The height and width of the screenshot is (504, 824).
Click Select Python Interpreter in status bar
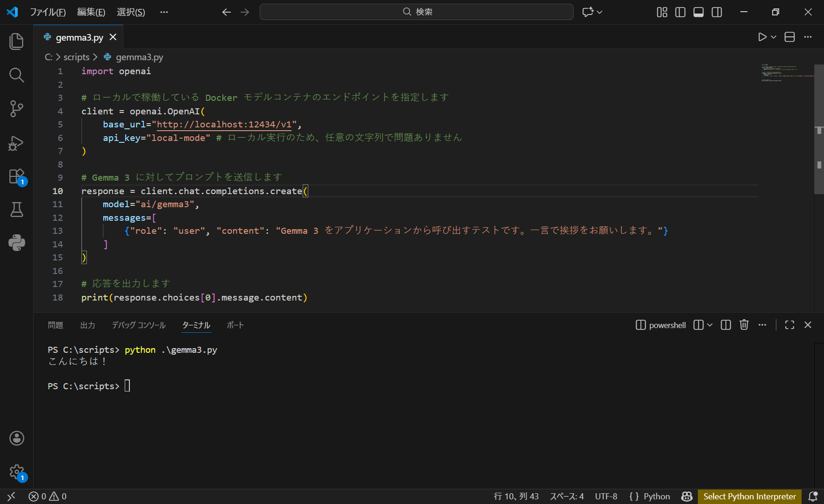[749, 497]
